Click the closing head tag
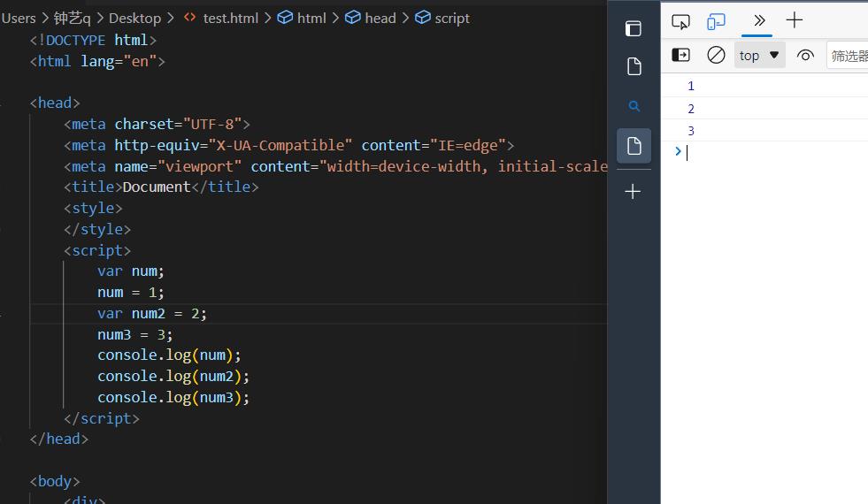Screen dimensions: 868x504 [58, 439]
